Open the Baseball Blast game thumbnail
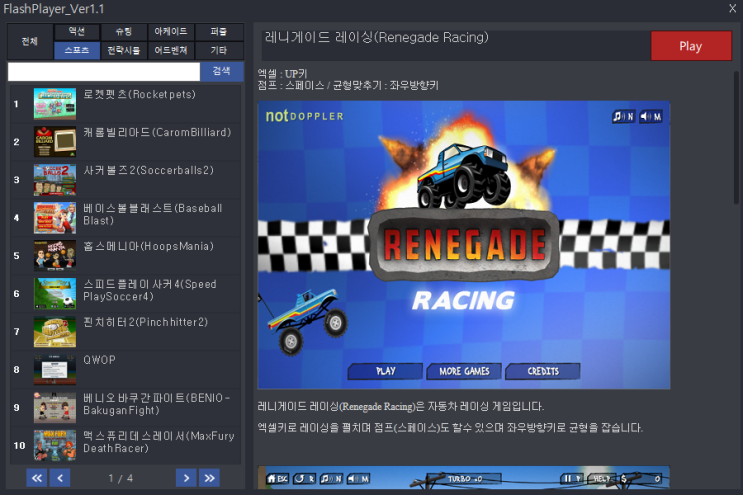The height and width of the screenshot is (495, 743). (x=55, y=217)
